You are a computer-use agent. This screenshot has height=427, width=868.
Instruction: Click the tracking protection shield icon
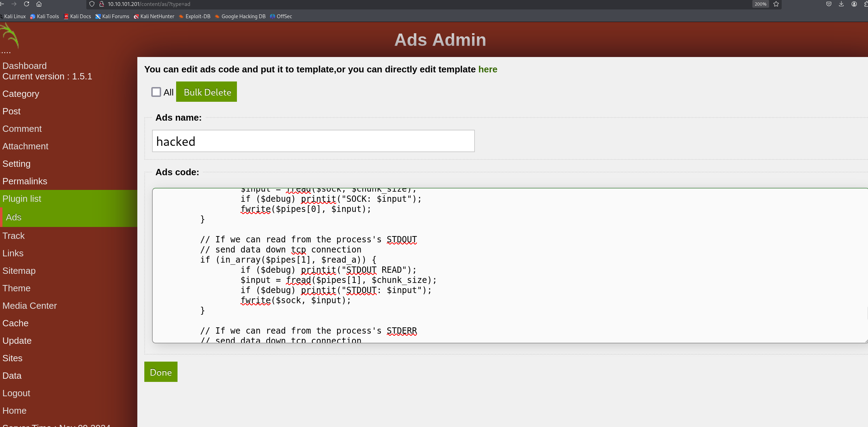coord(92,4)
